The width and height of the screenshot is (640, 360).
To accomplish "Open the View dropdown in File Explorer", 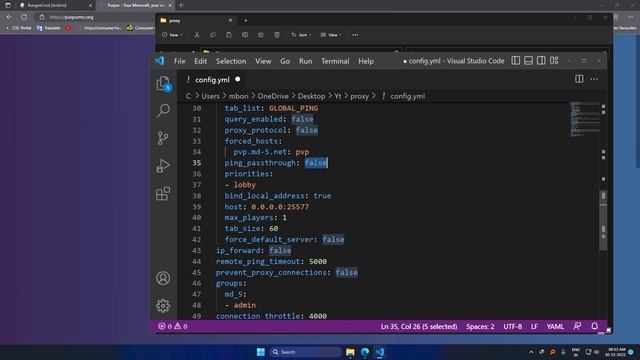I will pos(331,35).
